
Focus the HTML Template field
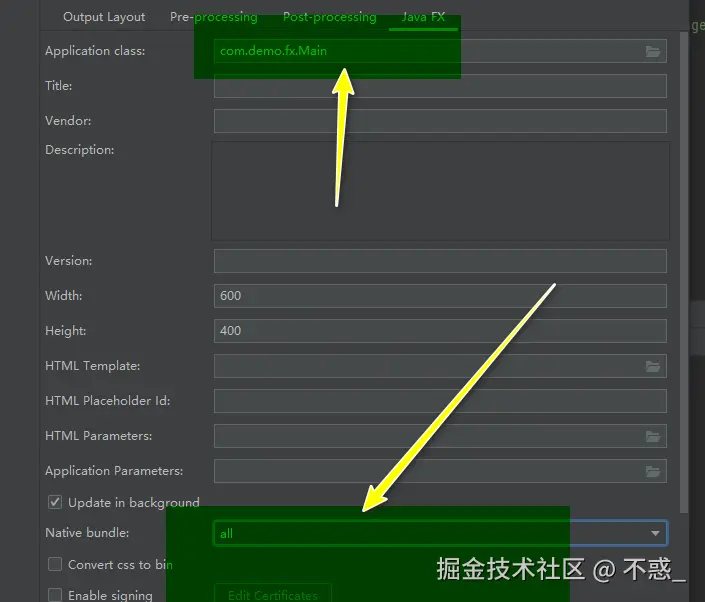click(x=440, y=366)
